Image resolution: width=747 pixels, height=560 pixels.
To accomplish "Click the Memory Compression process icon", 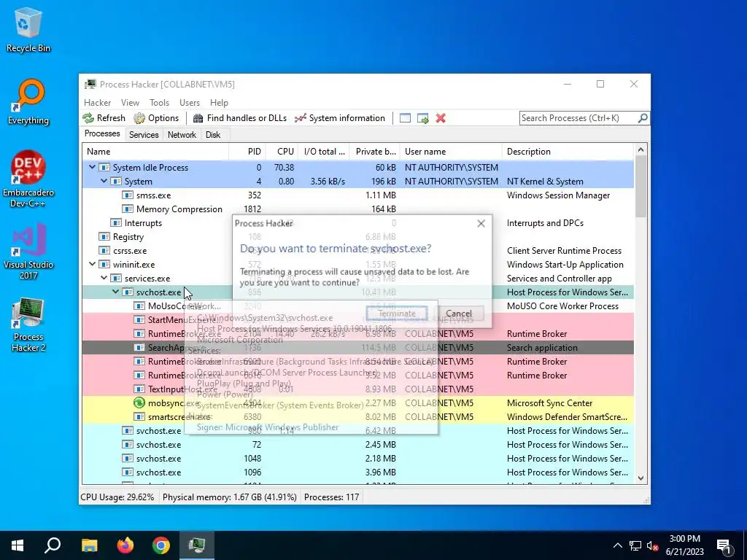I will coord(127,209).
